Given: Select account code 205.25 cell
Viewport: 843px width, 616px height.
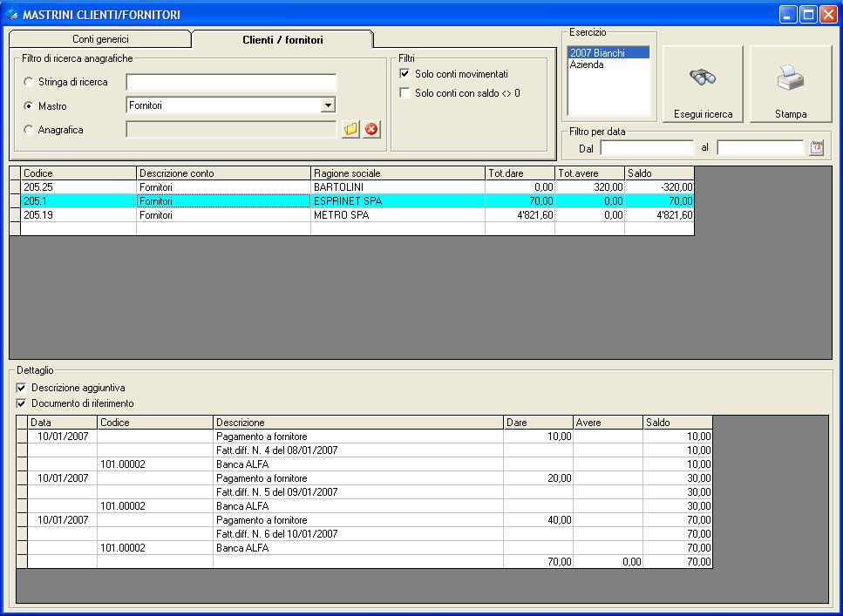Looking at the screenshot, I should pyautogui.click(x=78, y=187).
